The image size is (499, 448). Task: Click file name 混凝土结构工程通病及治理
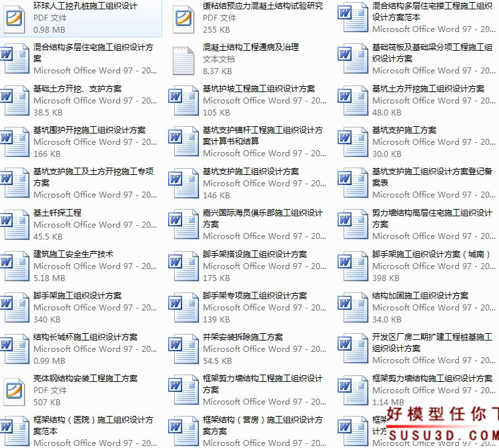pos(251,47)
